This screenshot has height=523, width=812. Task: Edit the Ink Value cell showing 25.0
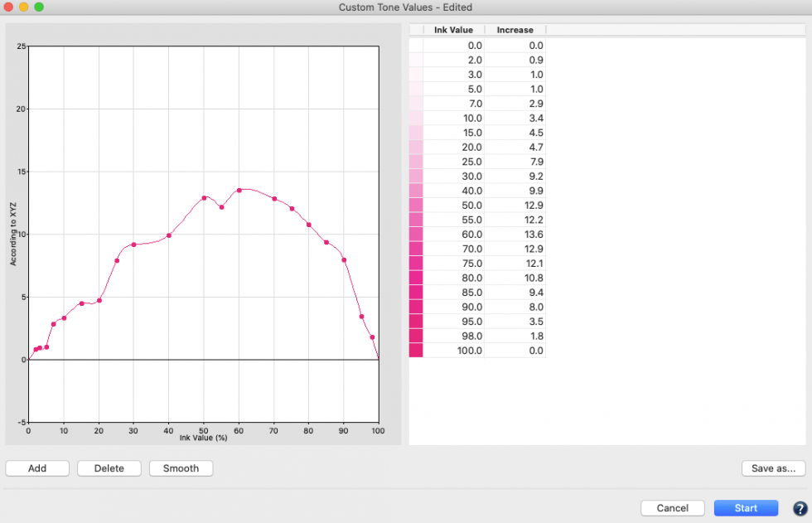(x=453, y=162)
